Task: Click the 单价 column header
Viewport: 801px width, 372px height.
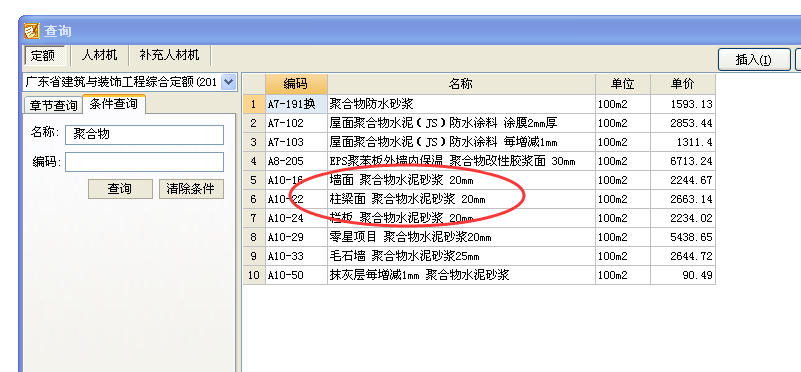Action: coord(682,84)
